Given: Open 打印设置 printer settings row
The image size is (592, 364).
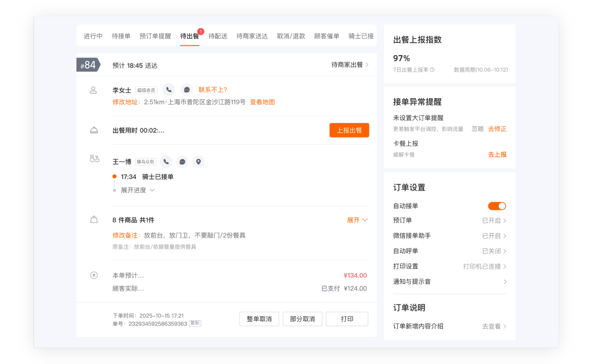Looking at the screenshot, I should click(449, 266).
